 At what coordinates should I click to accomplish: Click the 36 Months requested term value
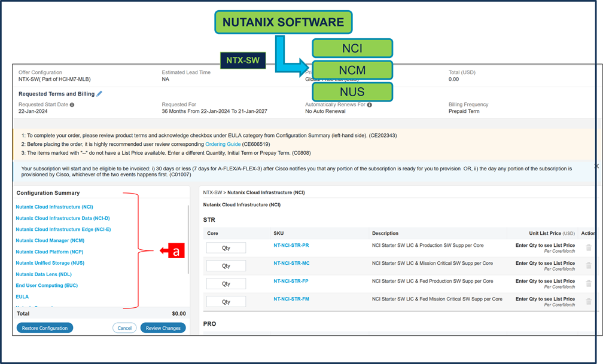click(x=215, y=111)
